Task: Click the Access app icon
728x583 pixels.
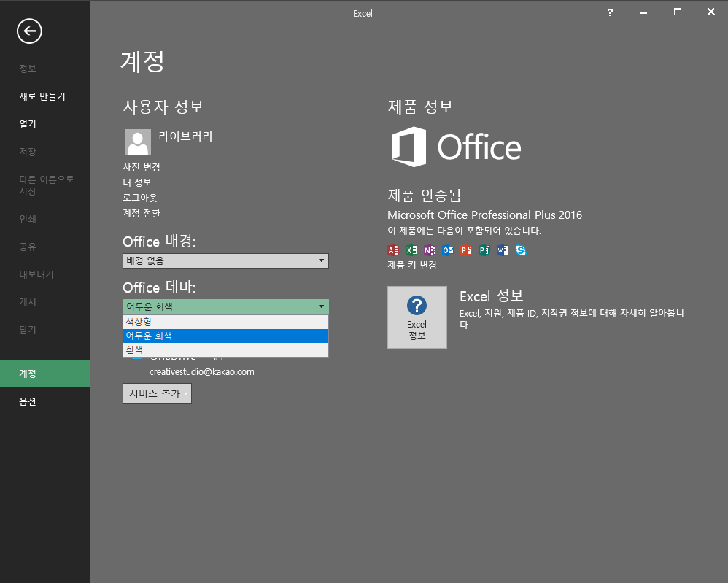Action: pos(392,250)
